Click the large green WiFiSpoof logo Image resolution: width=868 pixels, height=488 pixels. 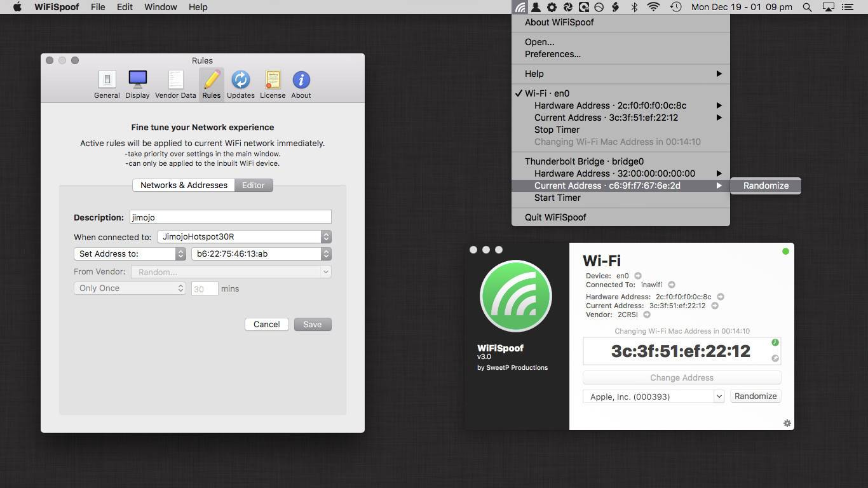pos(515,296)
